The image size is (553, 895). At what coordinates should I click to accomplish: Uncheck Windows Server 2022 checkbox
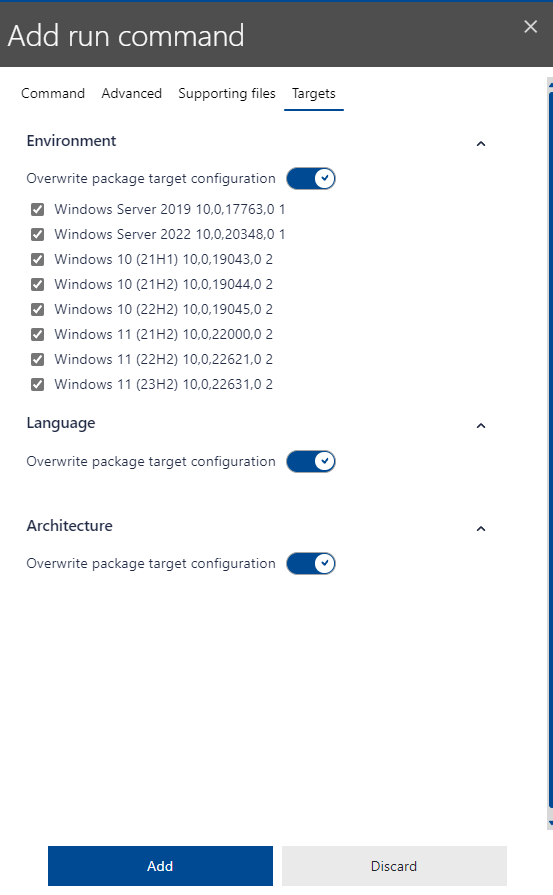pos(38,234)
